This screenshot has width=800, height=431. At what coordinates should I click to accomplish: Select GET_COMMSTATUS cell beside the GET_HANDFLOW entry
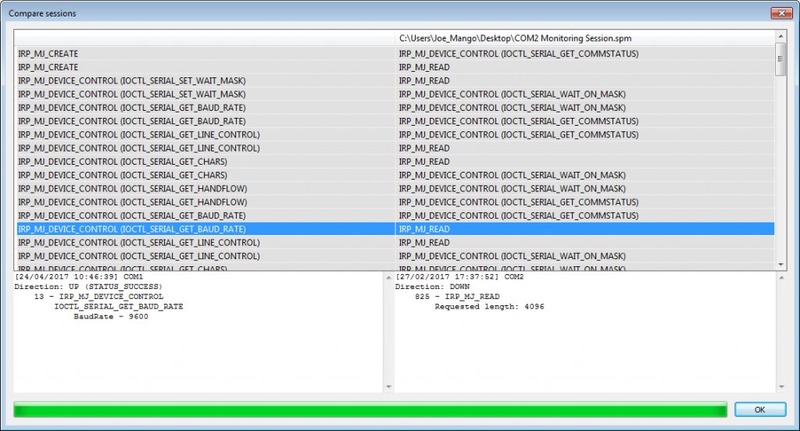click(x=585, y=202)
